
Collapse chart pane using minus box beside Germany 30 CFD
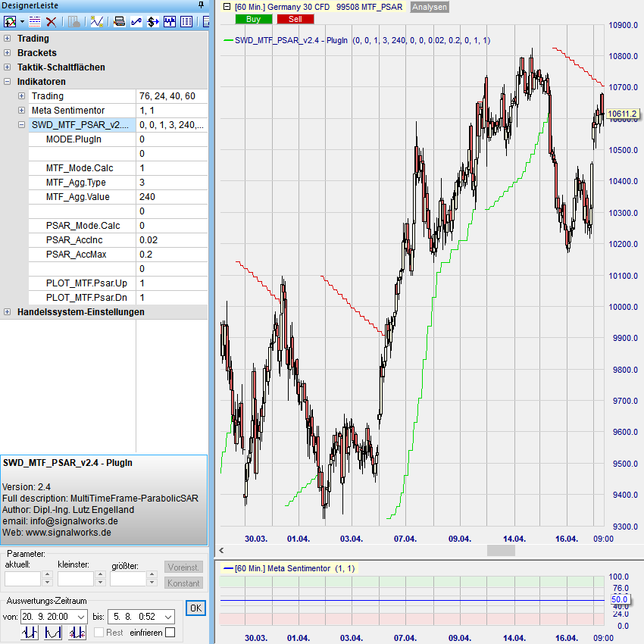coord(227,7)
